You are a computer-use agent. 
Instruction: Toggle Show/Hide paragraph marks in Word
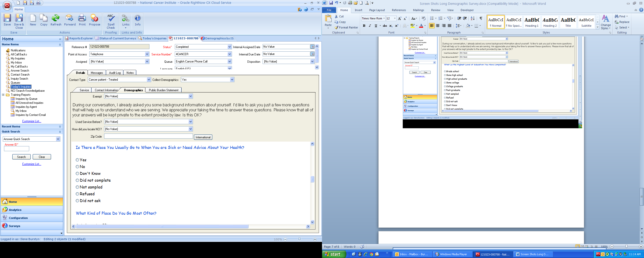tap(481, 18)
